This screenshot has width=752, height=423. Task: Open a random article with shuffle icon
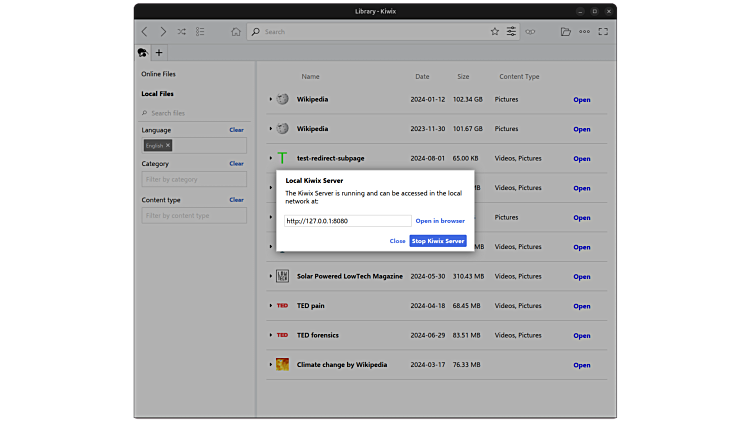tap(181, 32)
